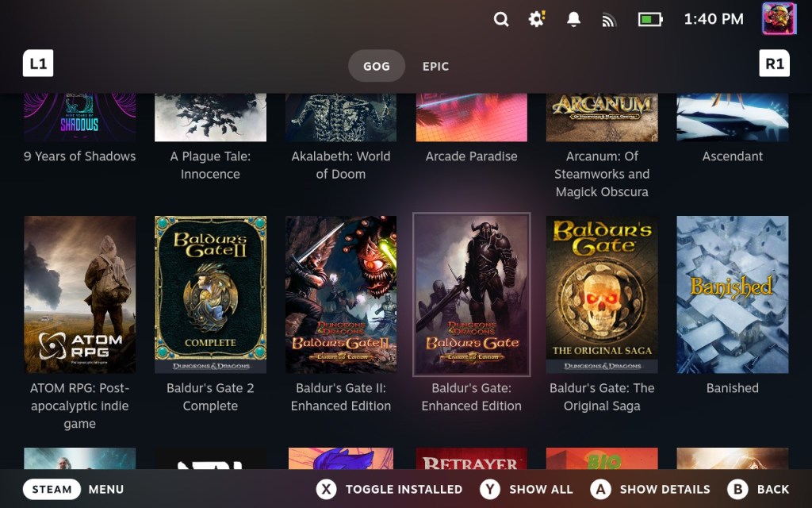Image resolution: width=812 pixels, height=508 pixels.
Task: Toggle Installed filter with X
Action: (x=327, y=490)
